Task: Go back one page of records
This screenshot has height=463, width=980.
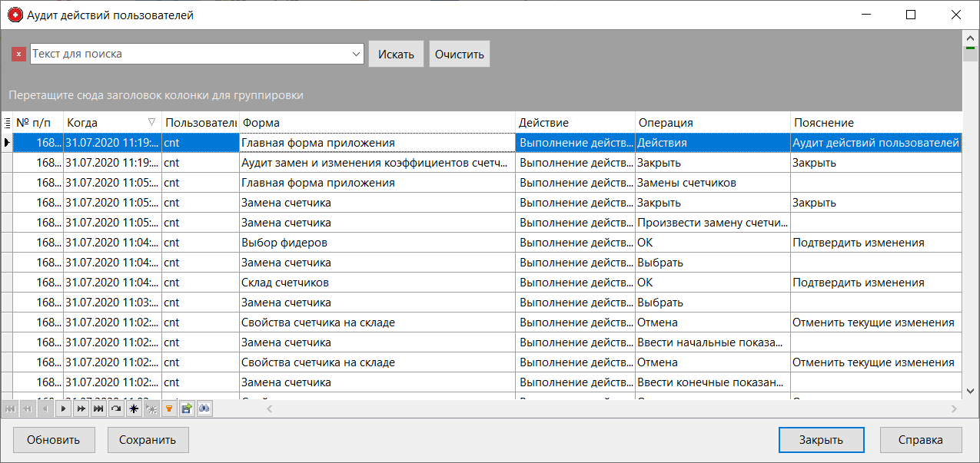Action: click(28, 408)
